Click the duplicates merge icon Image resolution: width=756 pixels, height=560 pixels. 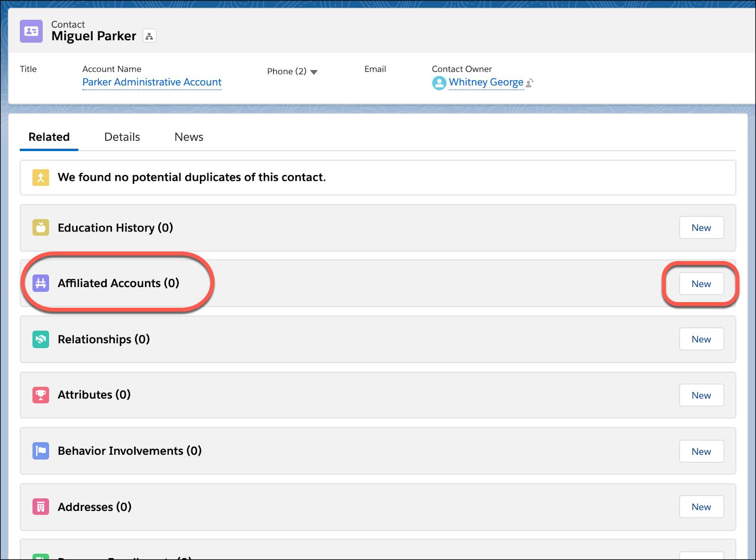coord(41,178)
